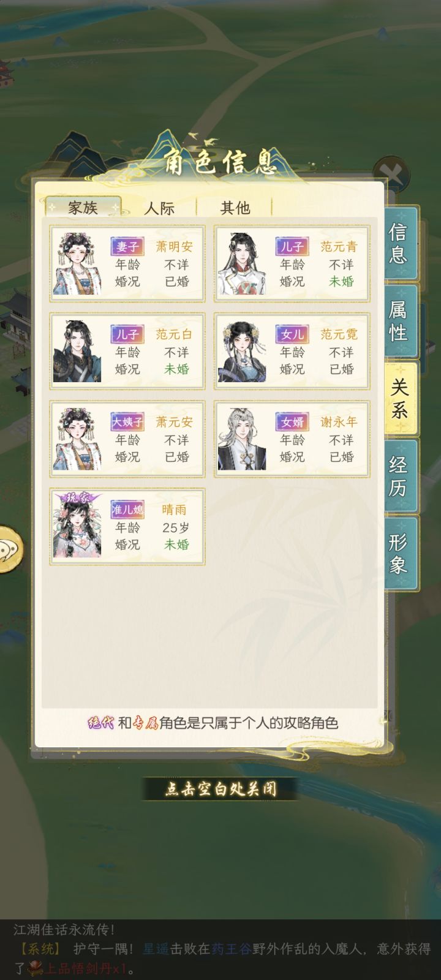Open son-in-law 谢永年's portrait
The height and width of the screenshot is (980, 441).
(x=243, y=439)
